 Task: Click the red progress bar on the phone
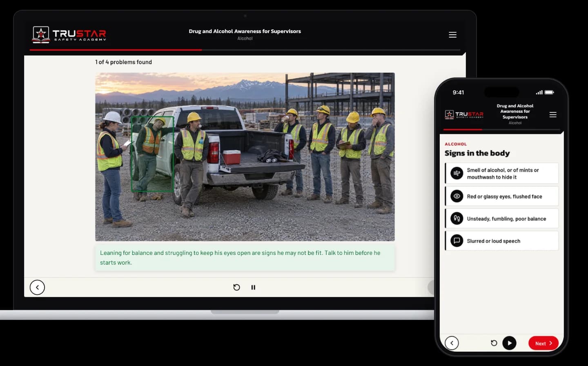pyautogui.click(x=463, y=129)
